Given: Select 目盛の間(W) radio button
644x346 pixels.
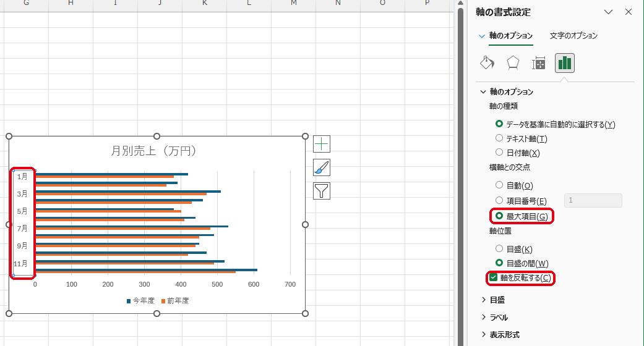Looking at the screenshot, I should click(499, 263).
